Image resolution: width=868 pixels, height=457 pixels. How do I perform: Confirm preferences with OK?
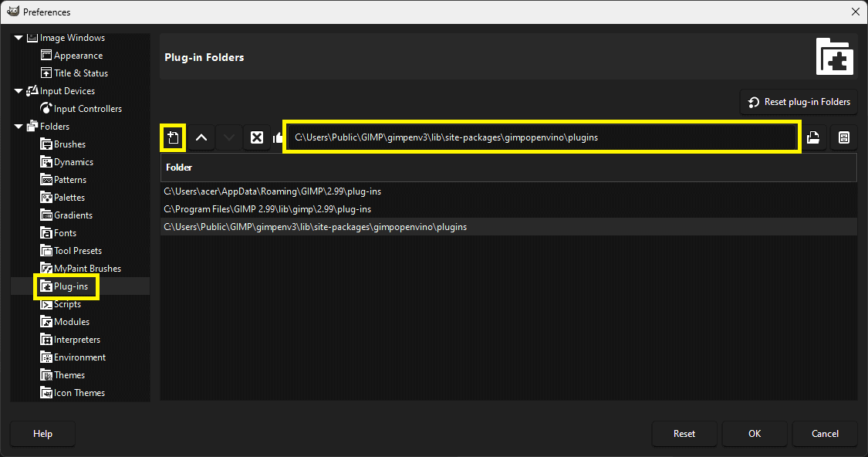pos(755,434)
